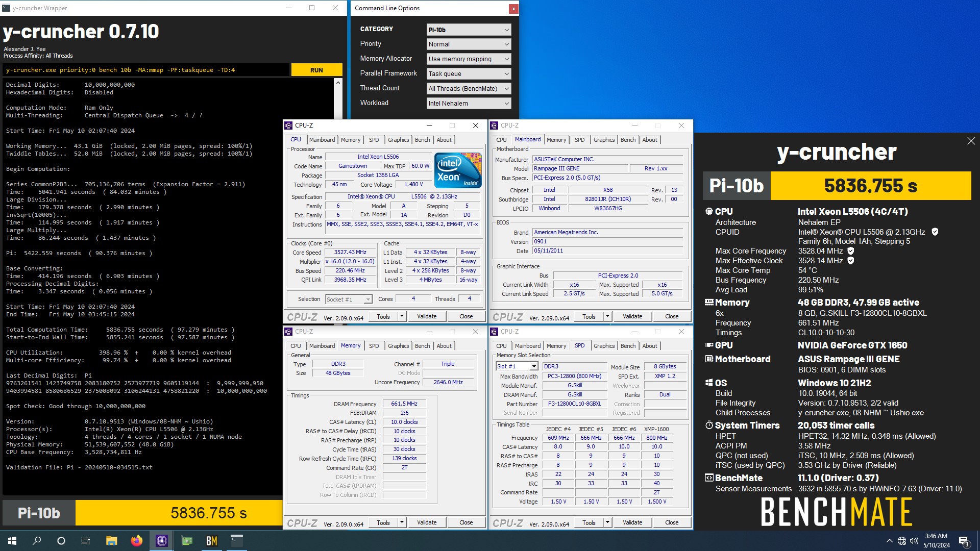Click the OS Windows logo in BenchMate
This screenshot has width=980, height=551.
pos(709,383)
